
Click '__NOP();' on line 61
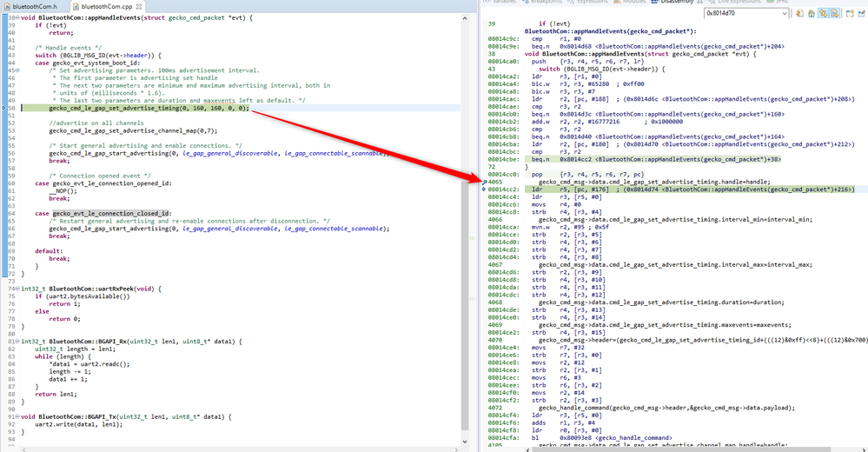tap(63, 191)
